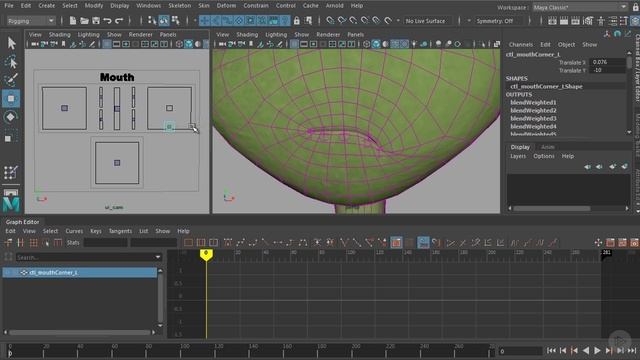Viewport: 640px width, 360px height.
Task: Click Options in the layer editor
Action: (x=544, y=156)
